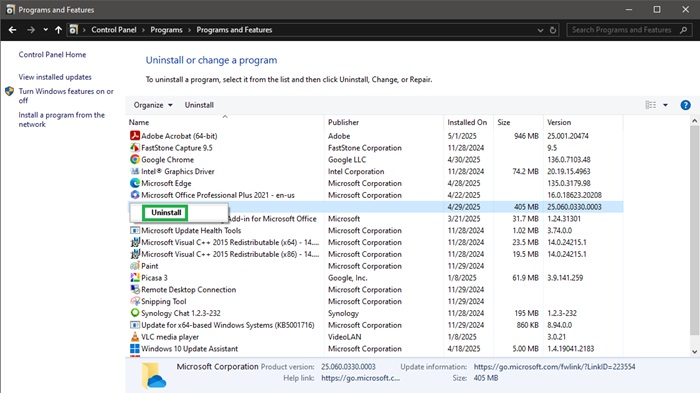This screenshot has width=700, height=393.
Task: Choose Uninstall from the context menu
Action: (166, 213)
